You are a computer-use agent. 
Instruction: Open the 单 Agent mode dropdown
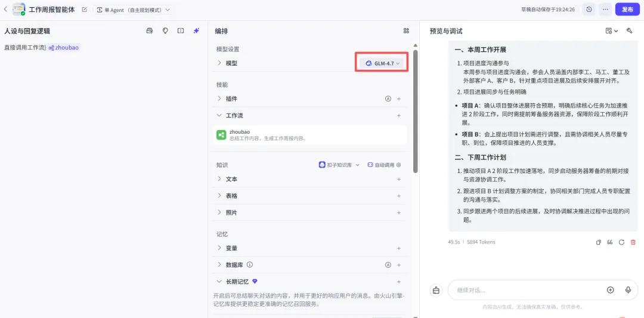pyautogui.click(x=133, y=10)
